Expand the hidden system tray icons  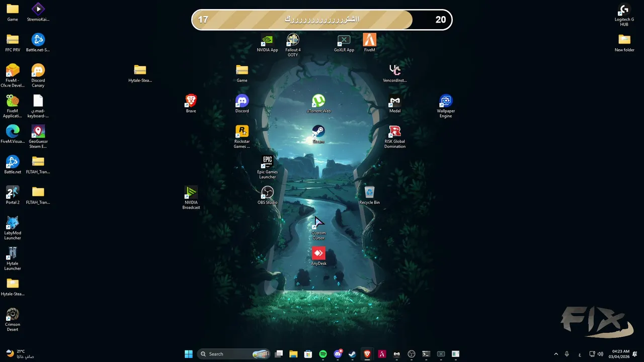pos(556,354)
